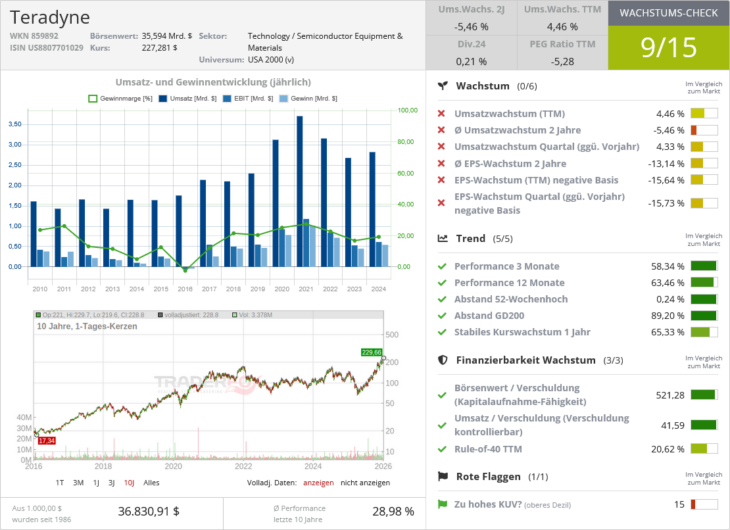
Task: Click the green flag beside Zu hohes KUV
Action: pyautogui.click(x=442, y=505)
